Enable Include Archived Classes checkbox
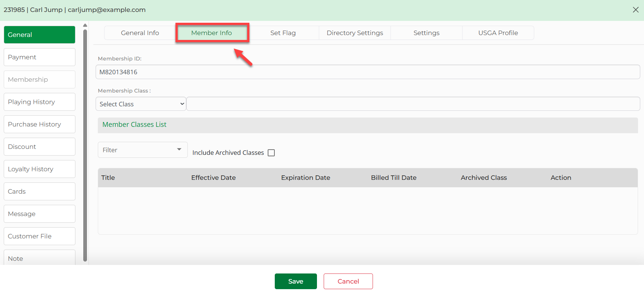 tap(271, 153)
